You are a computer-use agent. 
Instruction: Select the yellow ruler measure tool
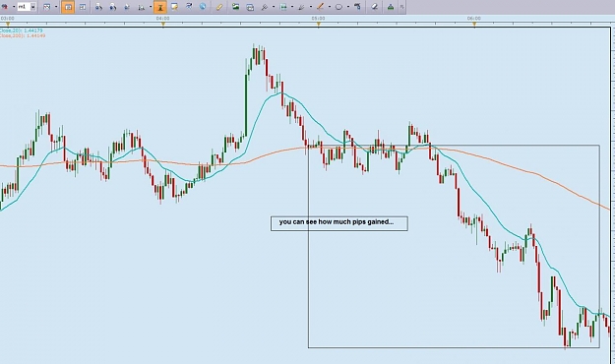click(x=219, y=7)
